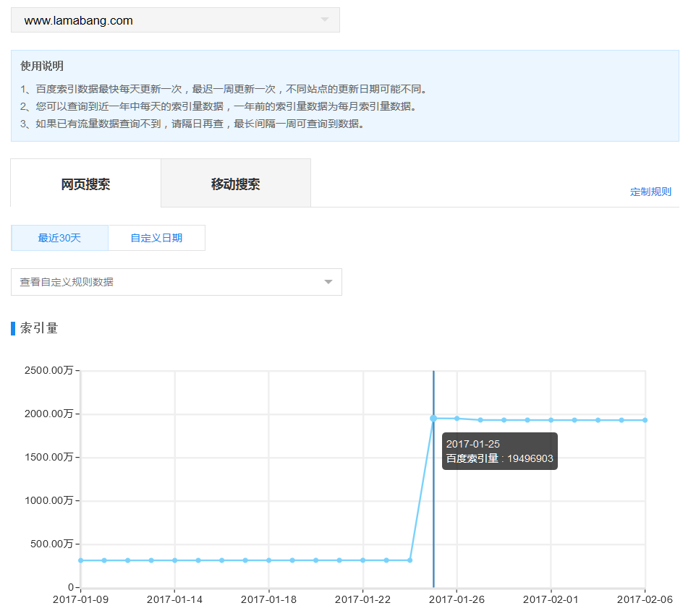The width and height of the screenshot is (696, 616).
Task: Click the data point where the index volume spikes
Action: click(x=433, y=418)
